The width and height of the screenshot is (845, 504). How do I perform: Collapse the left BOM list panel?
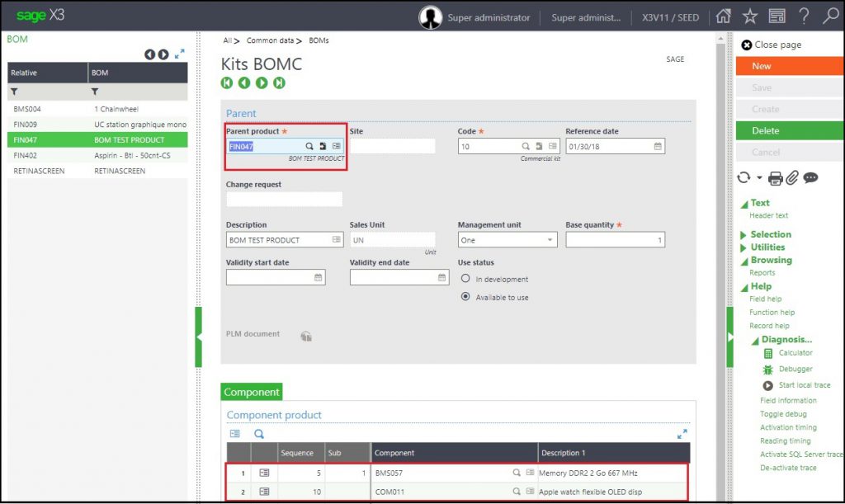click(x=198, y=337)
